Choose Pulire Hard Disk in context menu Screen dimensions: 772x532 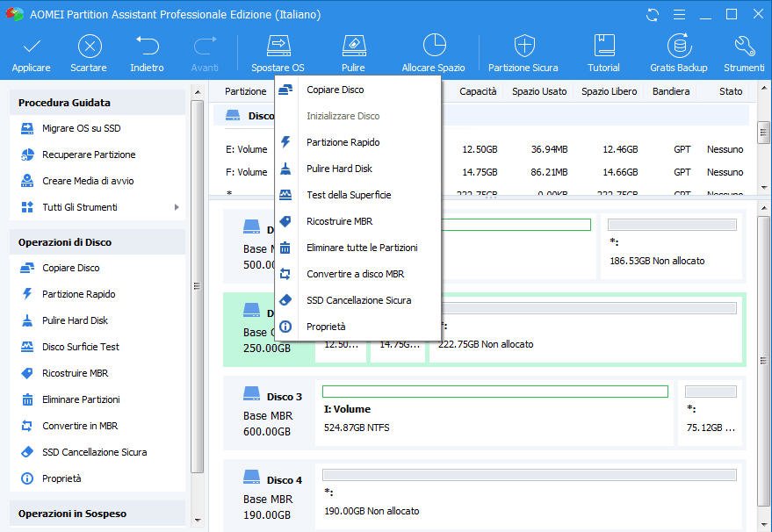pyautogui.click(x=357, y=169)
